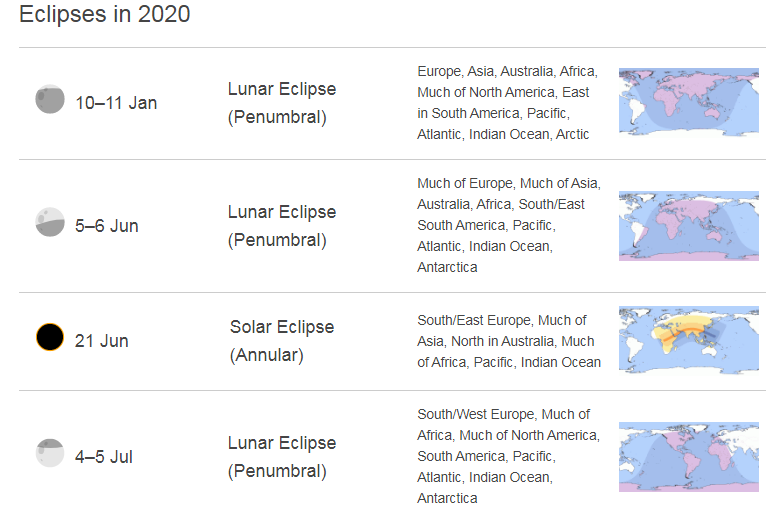Open the June Lunar Eclipse (Penumbral) link

[281, 226]
